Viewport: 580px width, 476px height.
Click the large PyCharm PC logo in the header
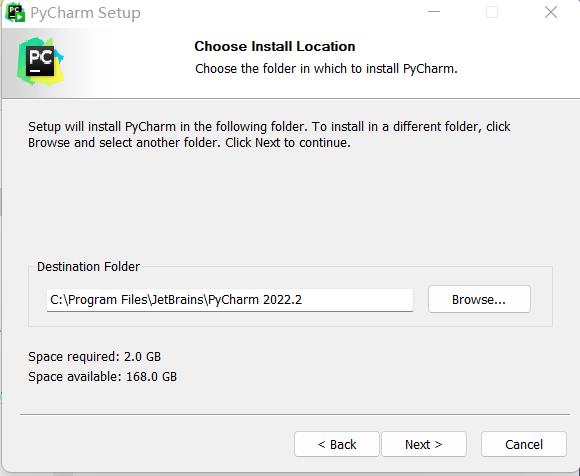click(40, 61)
